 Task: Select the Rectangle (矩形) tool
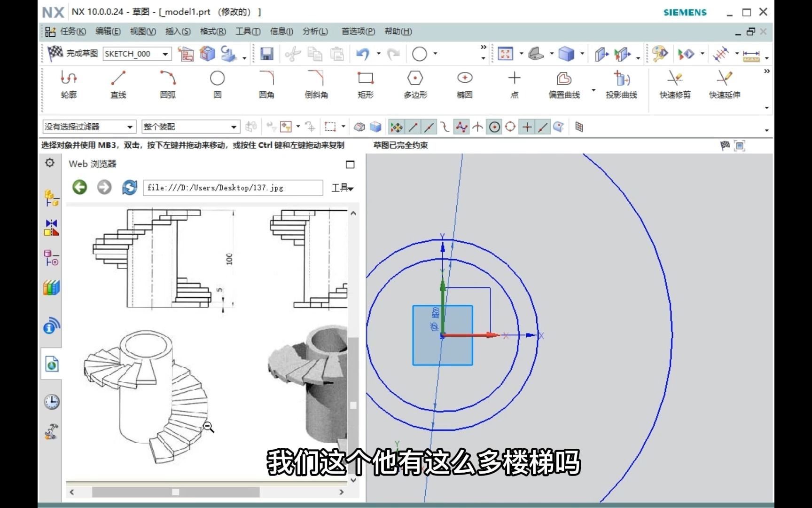(366, 85)
